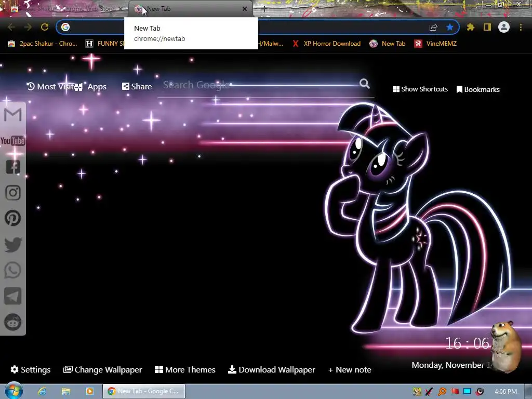532x399 pixels.
Task: Share this page from address bar
Action: (x=433, y=27)
